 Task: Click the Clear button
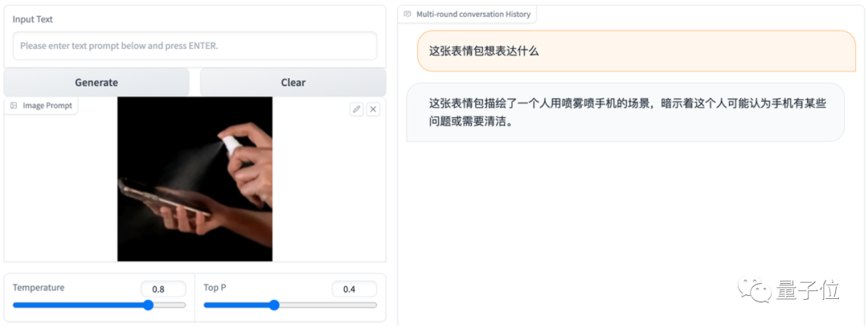pyautogui.click(x=293, y=83)
